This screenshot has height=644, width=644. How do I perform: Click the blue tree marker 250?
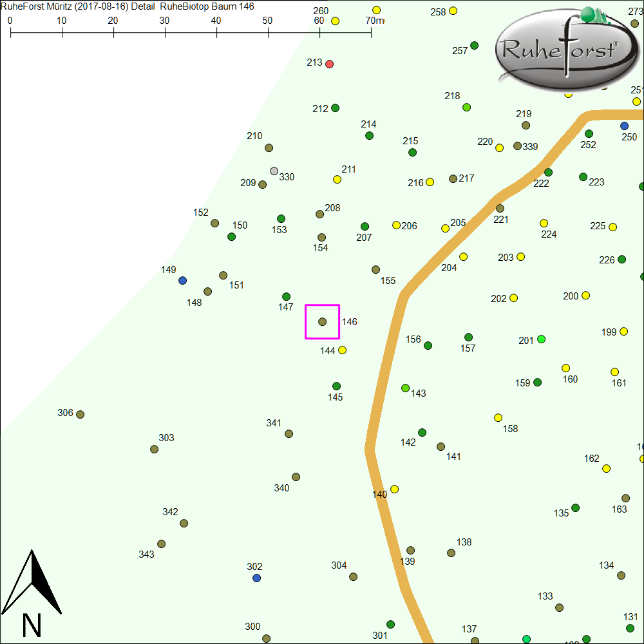coord(624,126)
